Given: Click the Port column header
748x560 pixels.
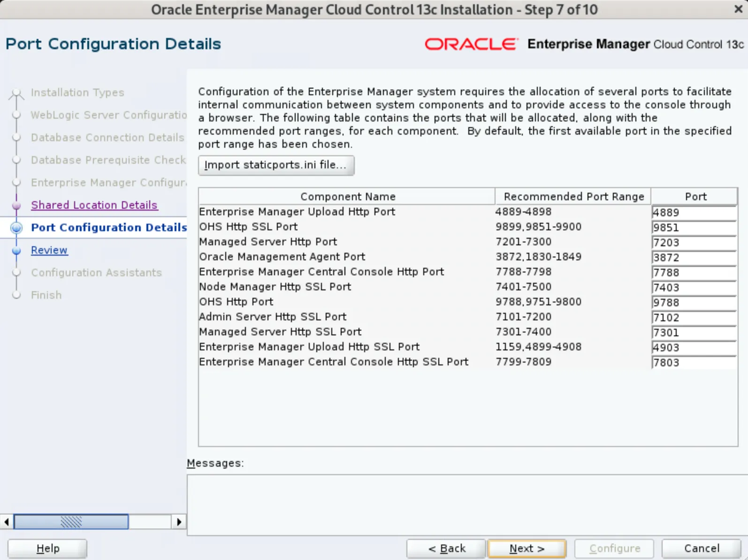Looking at the screenshot, I should tap(695, 197).
